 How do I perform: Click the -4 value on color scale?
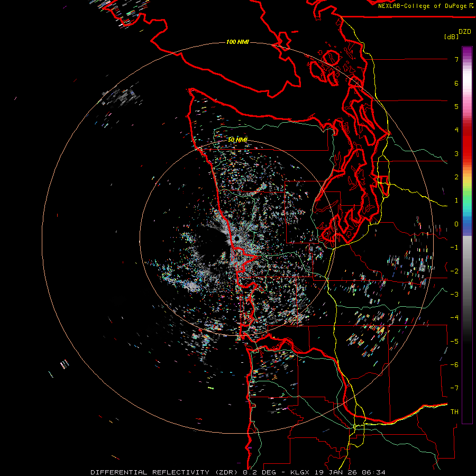(454, 318)
